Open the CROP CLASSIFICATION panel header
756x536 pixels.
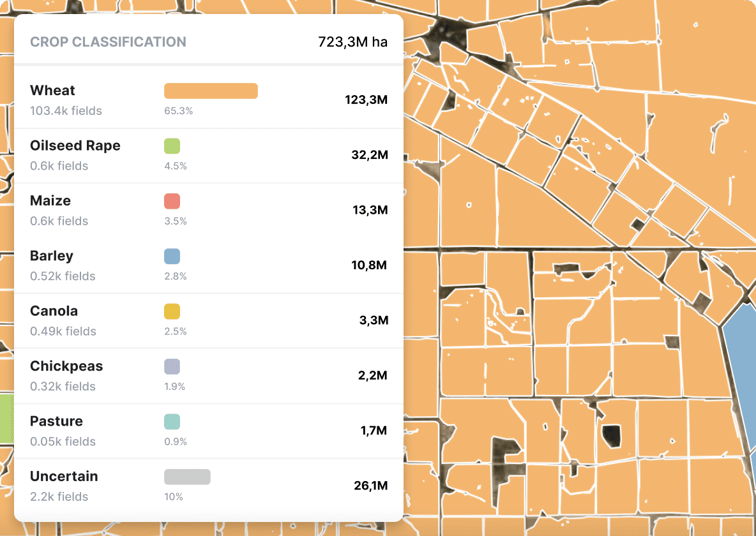tap(108, 41)
